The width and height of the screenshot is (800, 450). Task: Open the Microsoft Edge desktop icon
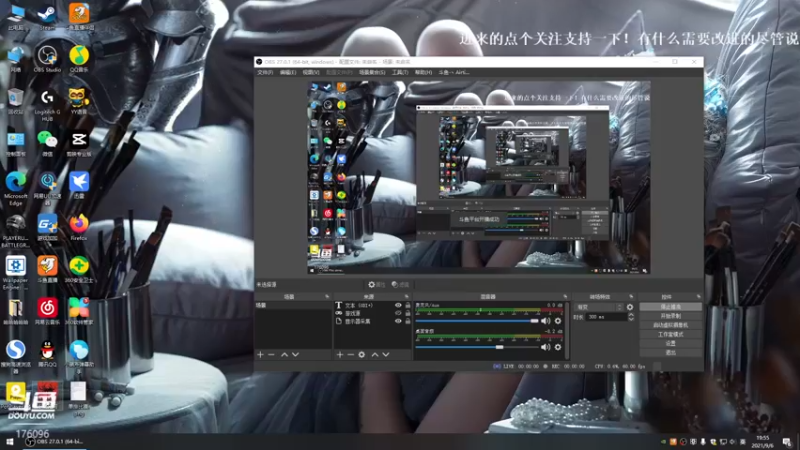click(x=15, y=189)
